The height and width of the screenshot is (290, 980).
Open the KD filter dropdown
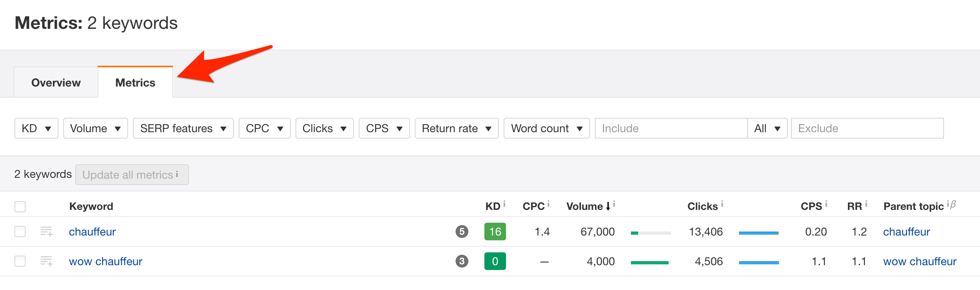pyautogui.click(x=36, y=128)
